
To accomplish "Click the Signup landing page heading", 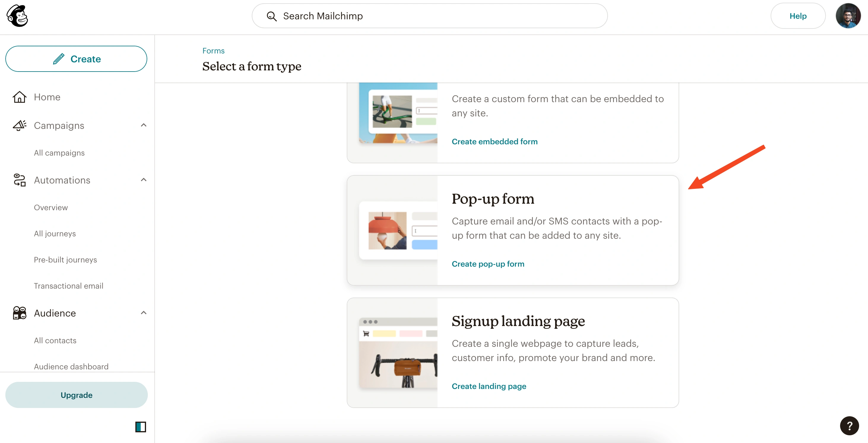I will [518, 321].
